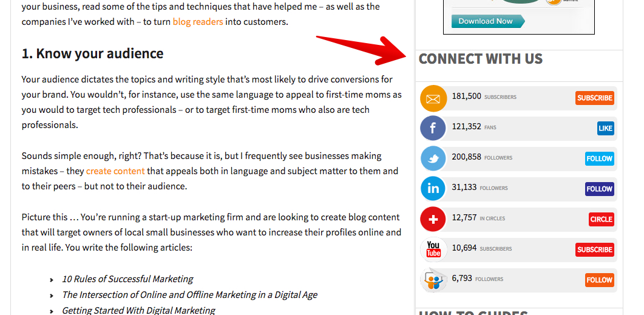
Task: Click the "Connect With Us" heading
Action: (x=481, y=59)
